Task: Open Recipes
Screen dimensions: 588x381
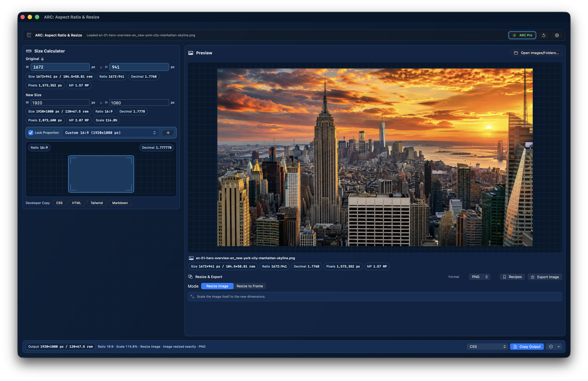Action: pos(512,277)
